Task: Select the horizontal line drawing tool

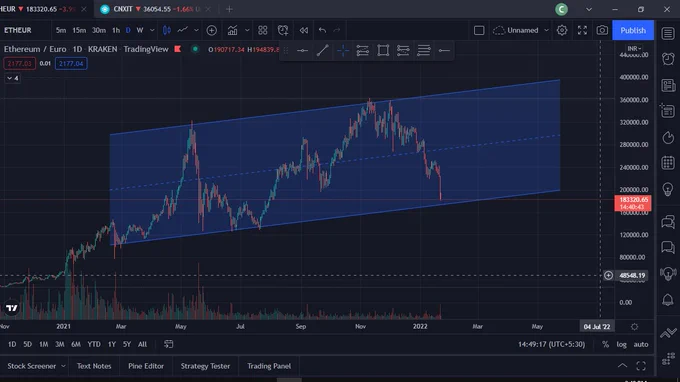Action: point(302,51)
